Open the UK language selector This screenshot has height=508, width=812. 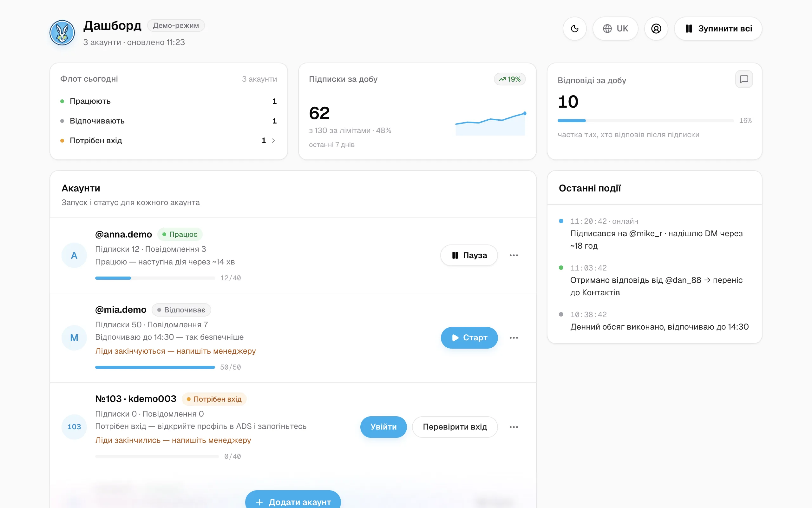click(x=615, y=29)
